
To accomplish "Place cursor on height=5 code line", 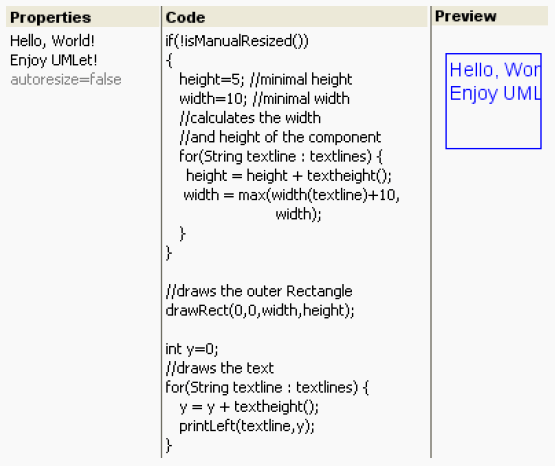I will (265, 79).
